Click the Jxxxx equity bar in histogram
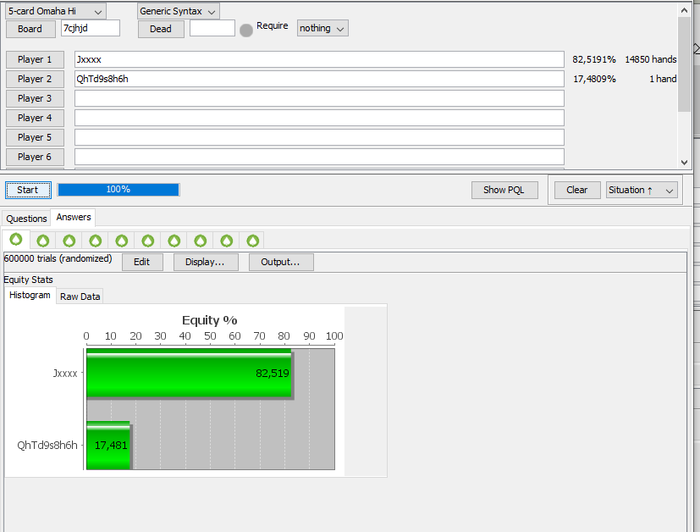The width and height of the screenshot is (700, 532). 189,373
